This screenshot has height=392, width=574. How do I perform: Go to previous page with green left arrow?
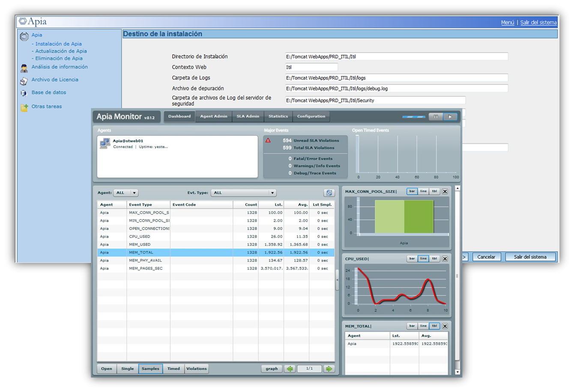click(x=290, y=369)
